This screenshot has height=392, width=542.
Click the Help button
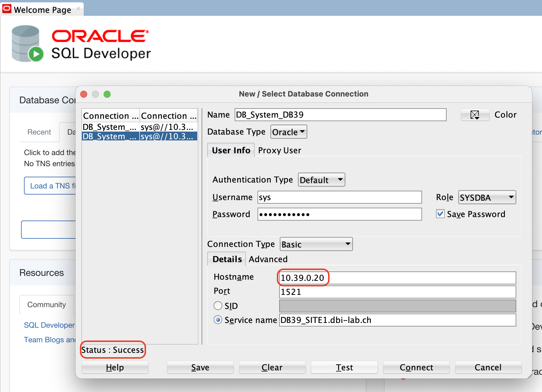click(x=115, y=367)
